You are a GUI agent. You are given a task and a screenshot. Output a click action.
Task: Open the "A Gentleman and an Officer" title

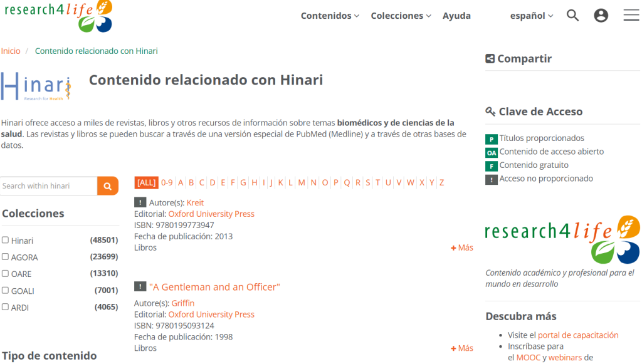click(214, 287)
